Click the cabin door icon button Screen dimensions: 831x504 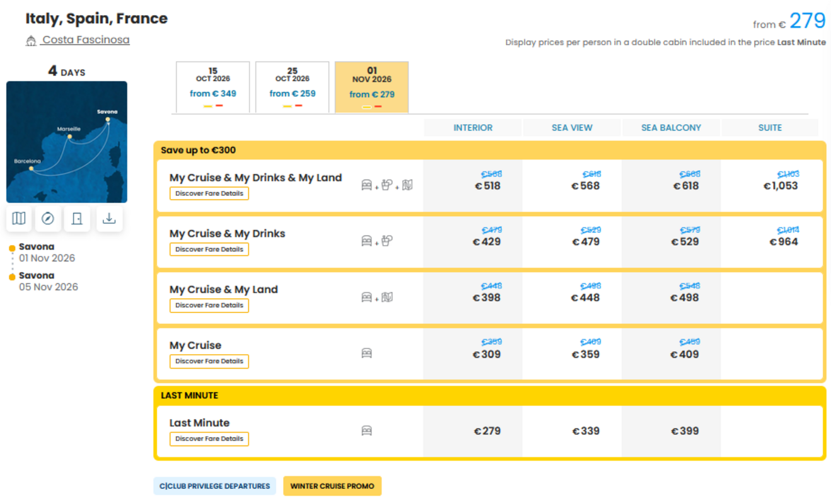78,219
